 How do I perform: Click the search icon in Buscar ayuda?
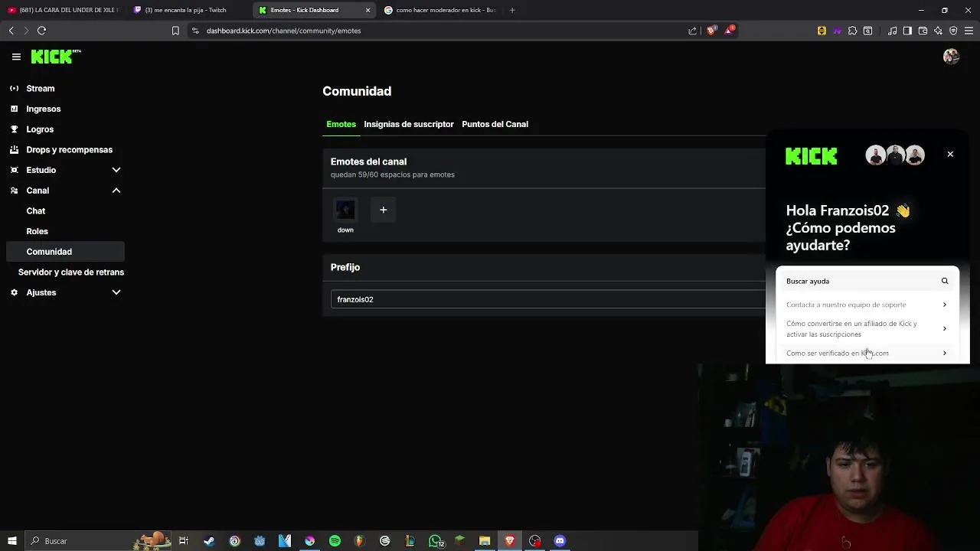click(x=945, y=281)
